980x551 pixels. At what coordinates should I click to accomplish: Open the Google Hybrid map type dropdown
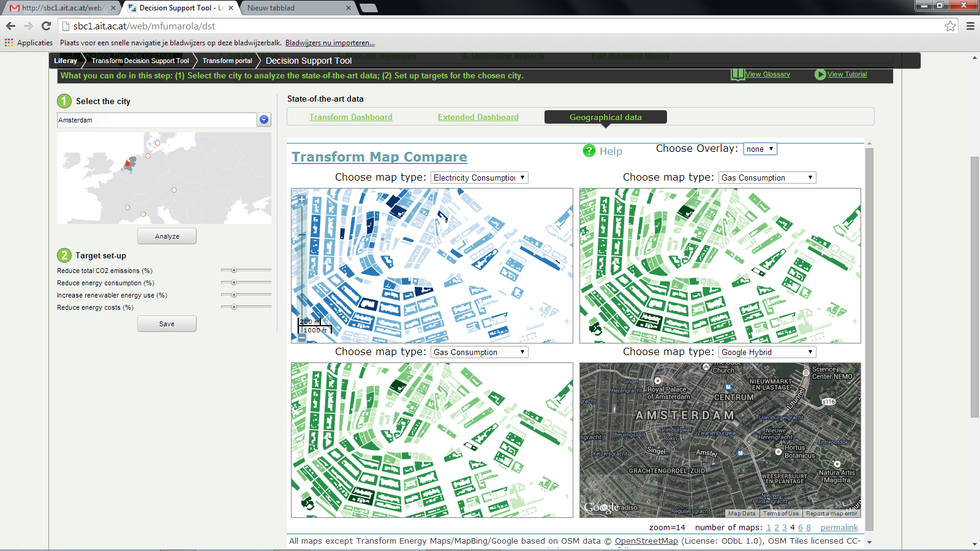point(767,352)
